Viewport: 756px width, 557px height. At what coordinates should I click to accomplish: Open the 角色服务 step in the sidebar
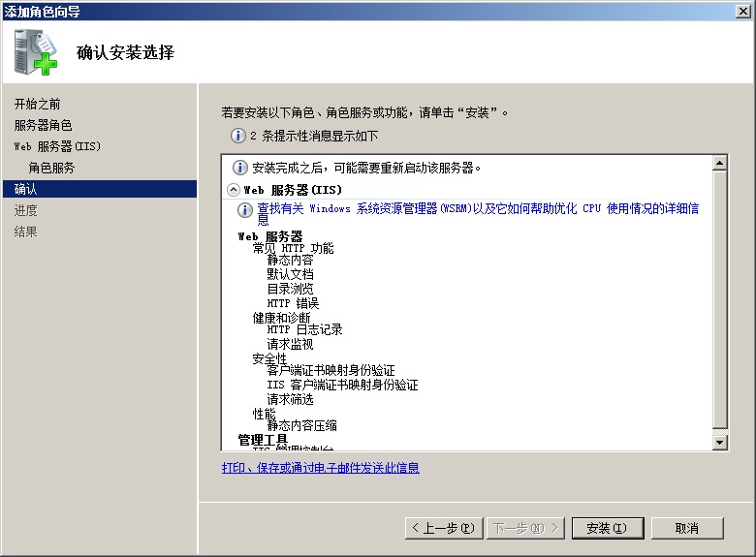point(51,168)
